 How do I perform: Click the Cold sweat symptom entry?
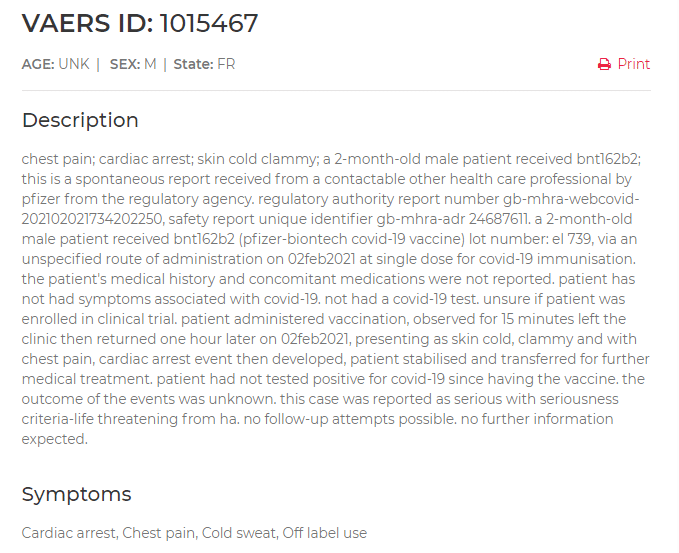[x=237, y=533]
